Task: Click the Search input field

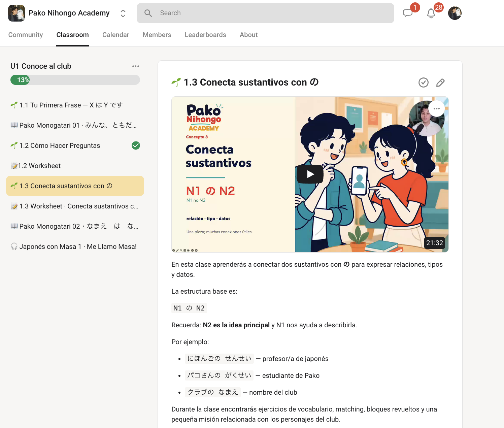Action: (265, 13)
